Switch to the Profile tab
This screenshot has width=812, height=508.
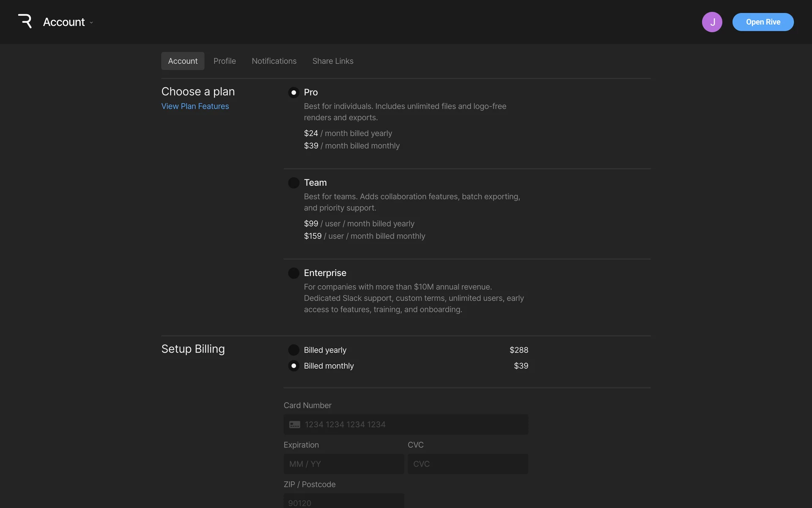click(225, 61)
